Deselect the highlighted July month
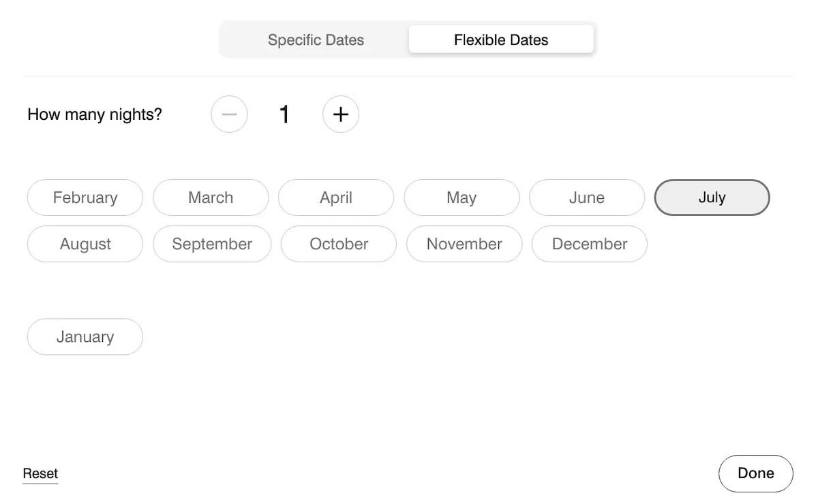The image size is (818, 504). (x=712, y=198)
